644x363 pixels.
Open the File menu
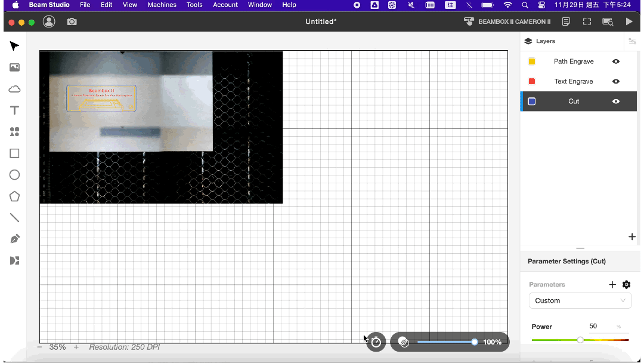(x=85, y=5)
